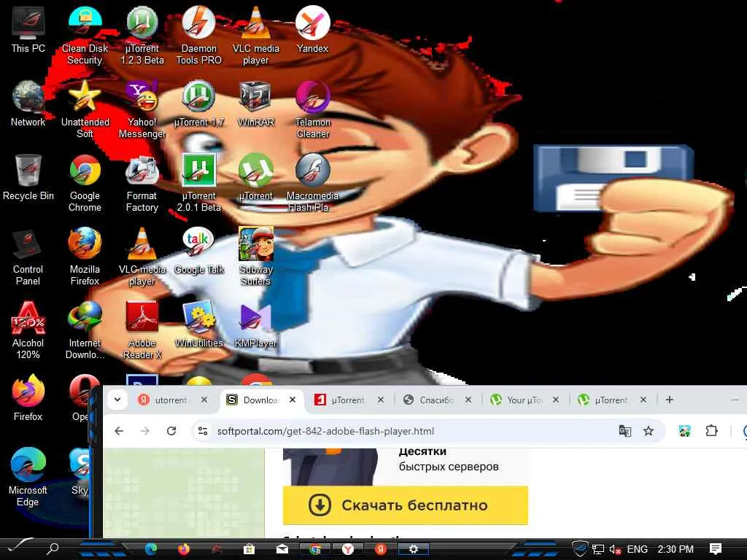Reload the softportal page

click(171, 431)
